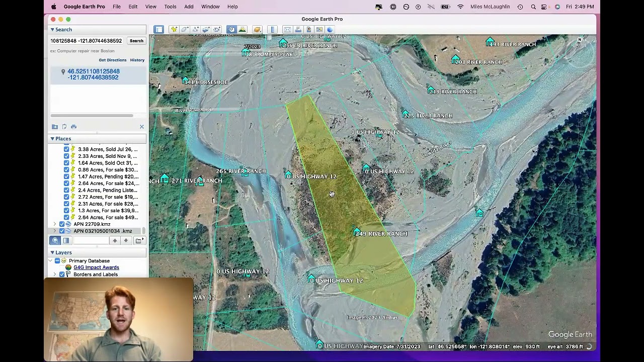644x362 pixels.
Task: Select the Add Image Overlay tool
Action: click(206, 30)
